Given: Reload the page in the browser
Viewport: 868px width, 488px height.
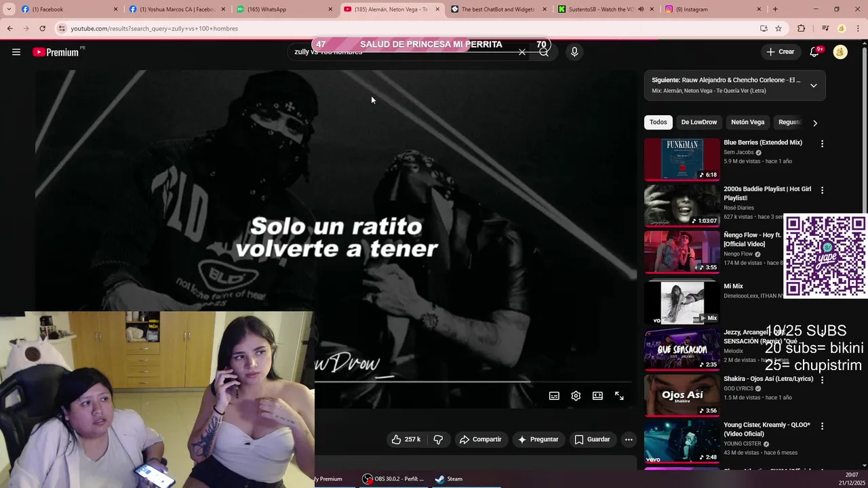Looking at the screenshot, I should click(x=42, y=28).
